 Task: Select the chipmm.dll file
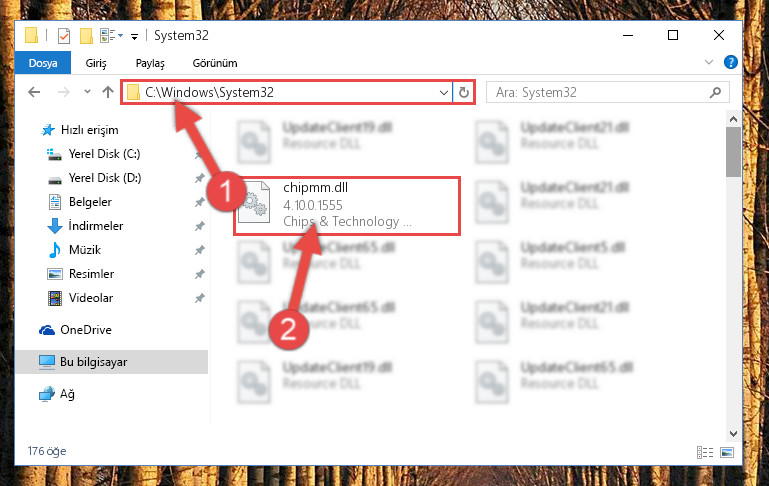coord(346,205)
